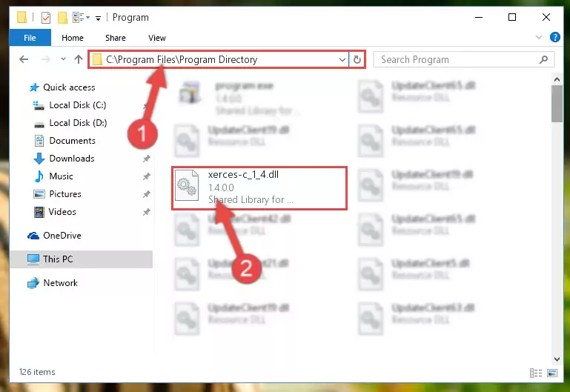Click the Properties checkmark icon in title bar
The image size is (570, 392).
pyautogui.click(x=46, y=18)
